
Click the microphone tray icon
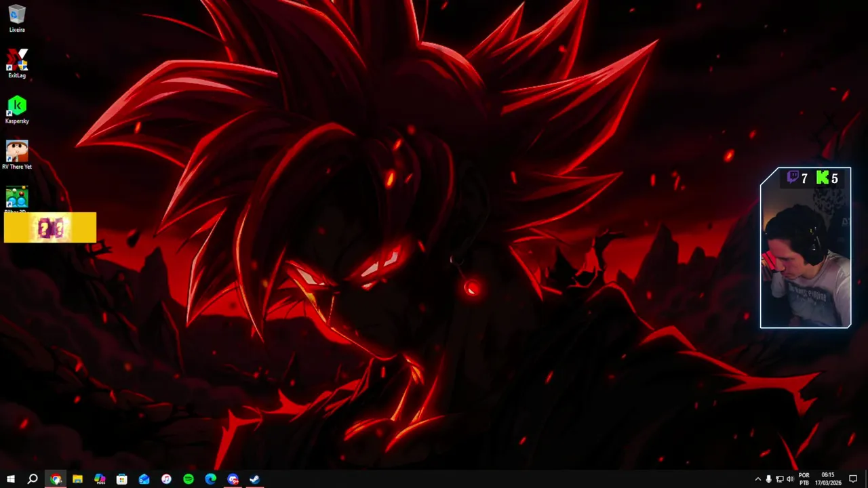pyautogui.click(x=768, y=479)
